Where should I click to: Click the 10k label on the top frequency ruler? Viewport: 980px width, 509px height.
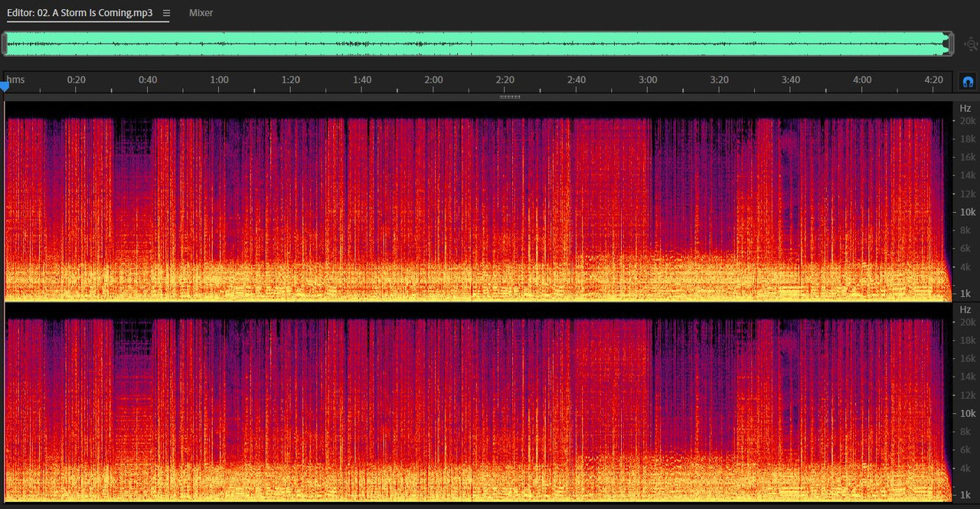click(x=968, y=212)
